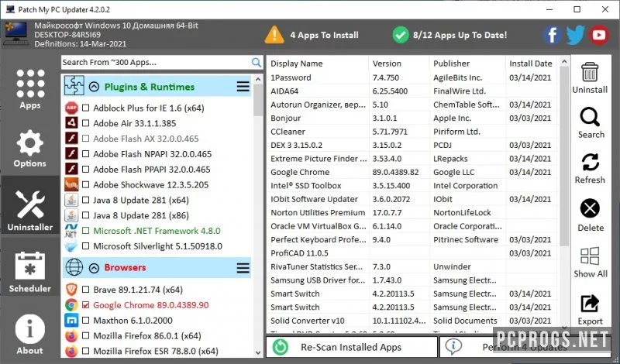Click the Show All windows icon

(x=590, y=256)
